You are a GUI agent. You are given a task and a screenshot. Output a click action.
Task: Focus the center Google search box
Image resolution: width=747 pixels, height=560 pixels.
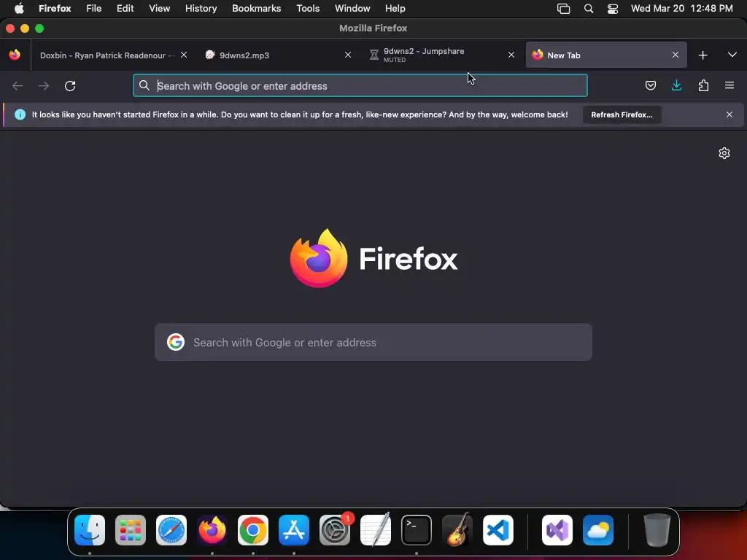373,342
